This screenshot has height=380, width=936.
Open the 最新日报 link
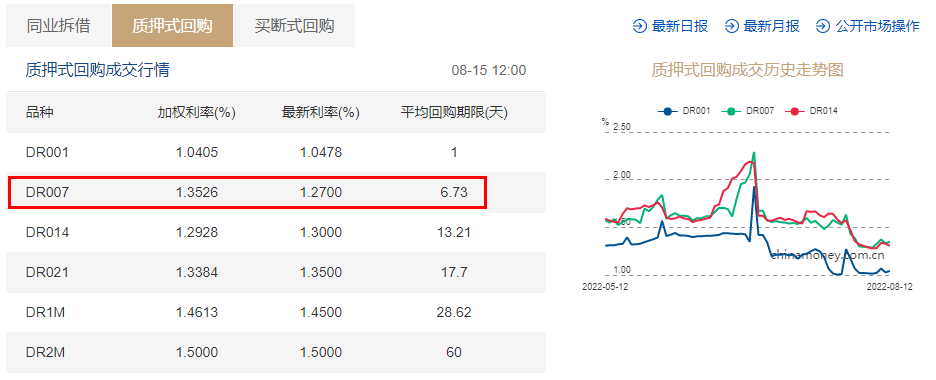click(x=680, y=26)
